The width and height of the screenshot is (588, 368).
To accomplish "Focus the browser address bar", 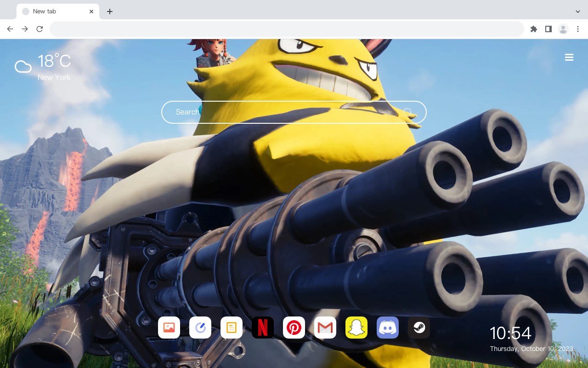I will tap(287, 29).
